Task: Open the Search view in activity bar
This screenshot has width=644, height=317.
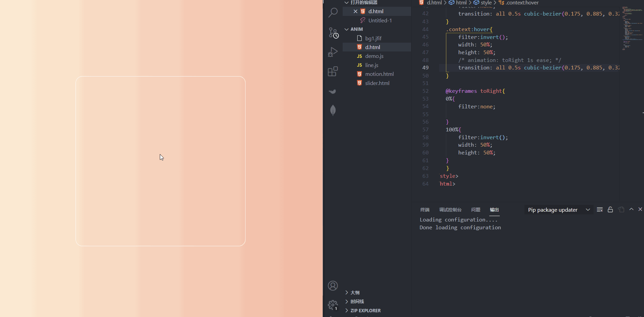Action: coord(333,13)
